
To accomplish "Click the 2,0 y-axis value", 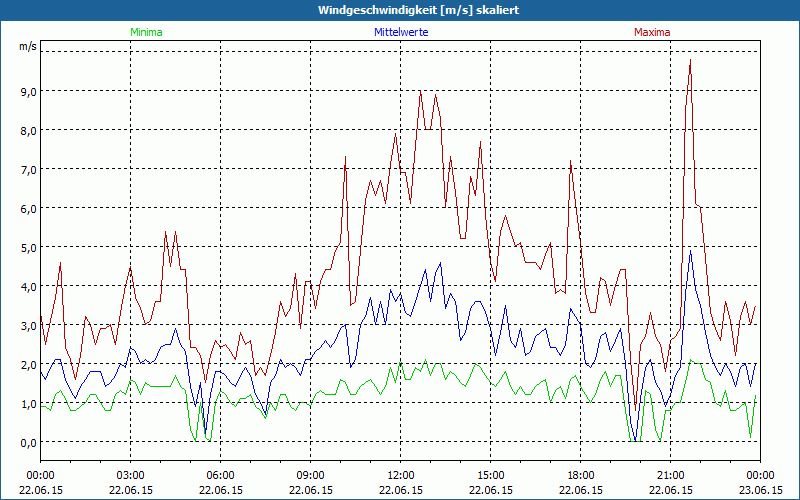I will click(29, 365).
